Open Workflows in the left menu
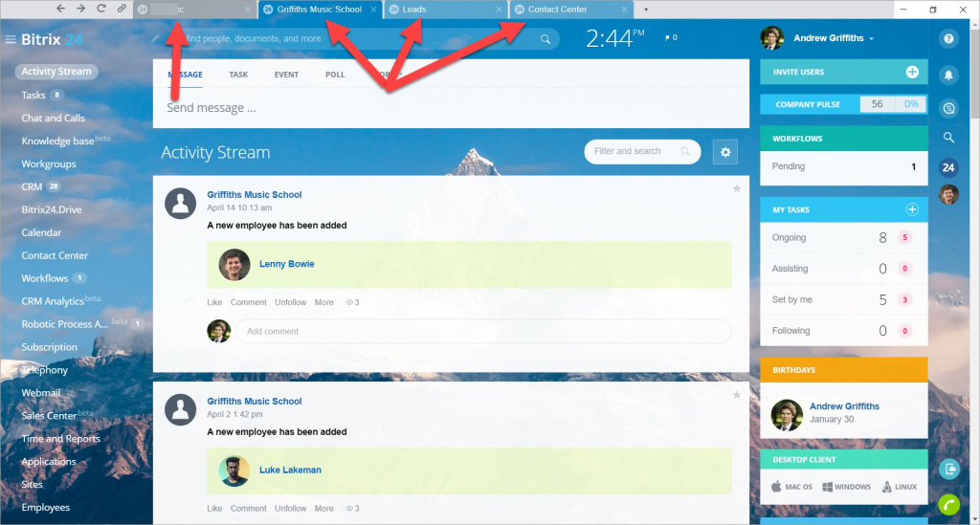 coord(44,278)
